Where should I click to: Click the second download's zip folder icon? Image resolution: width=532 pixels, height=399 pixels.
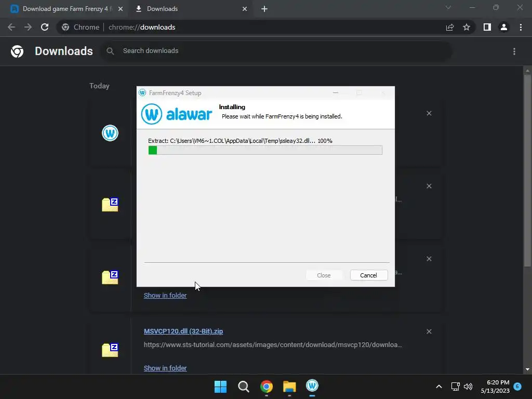(x=110, y=205)
